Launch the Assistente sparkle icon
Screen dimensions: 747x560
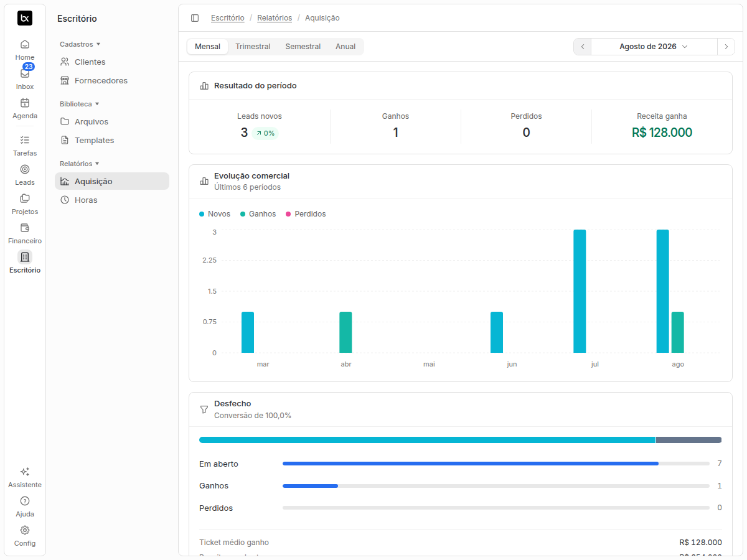click(x=25, y=472)
